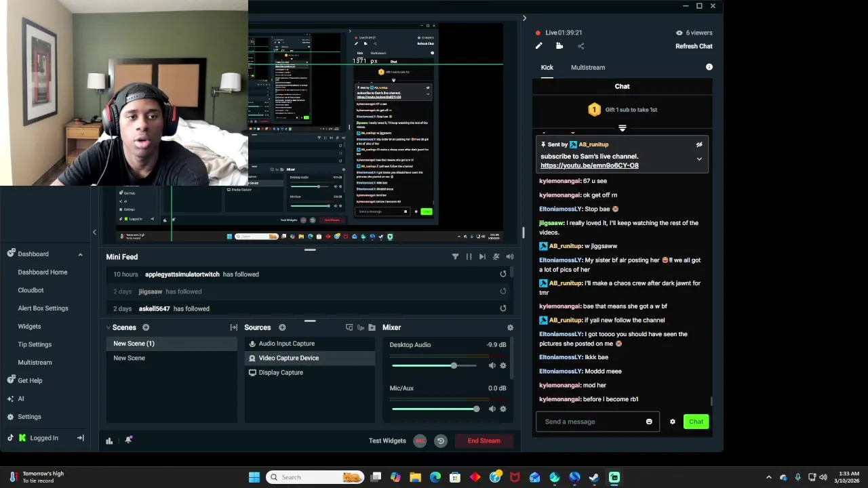Image resolution: width=868 pixels, height=488 pixels.
Task: Select the Display Capture source
Action: 311,372
